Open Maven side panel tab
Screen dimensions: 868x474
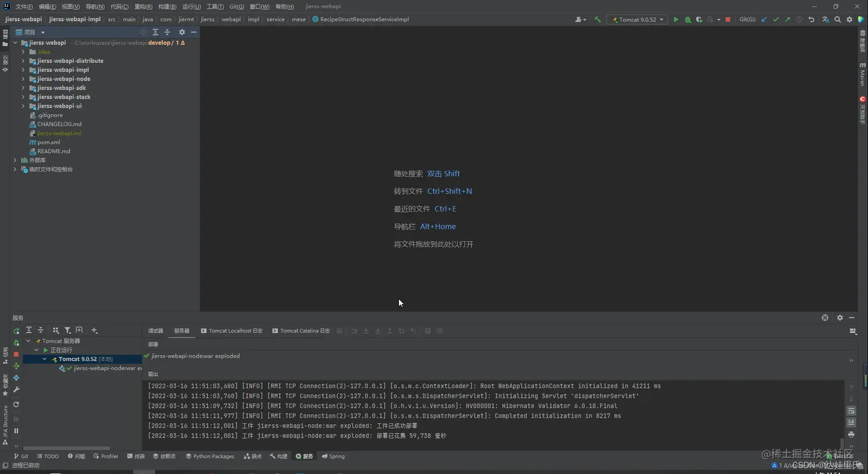862,75
